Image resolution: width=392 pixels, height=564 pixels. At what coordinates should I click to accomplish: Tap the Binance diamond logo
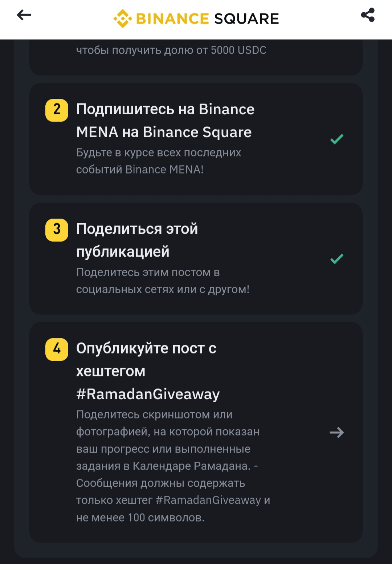pos(123,19)
